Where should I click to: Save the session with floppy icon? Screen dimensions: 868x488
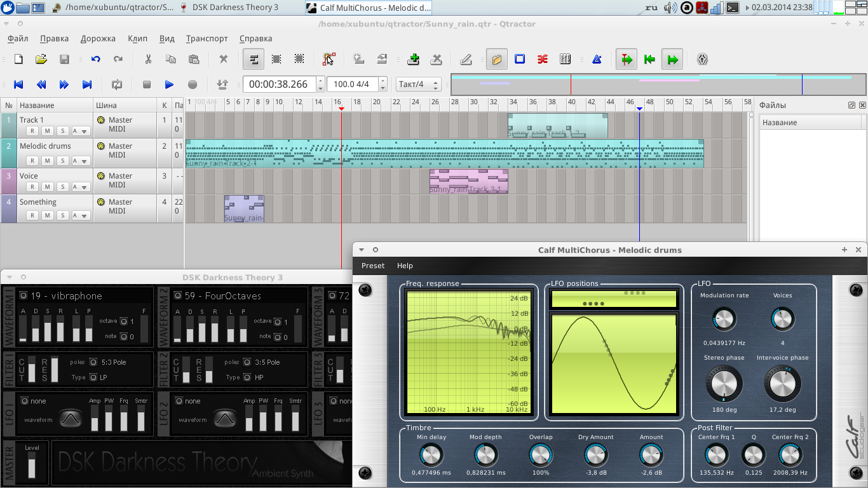point(64,59)
